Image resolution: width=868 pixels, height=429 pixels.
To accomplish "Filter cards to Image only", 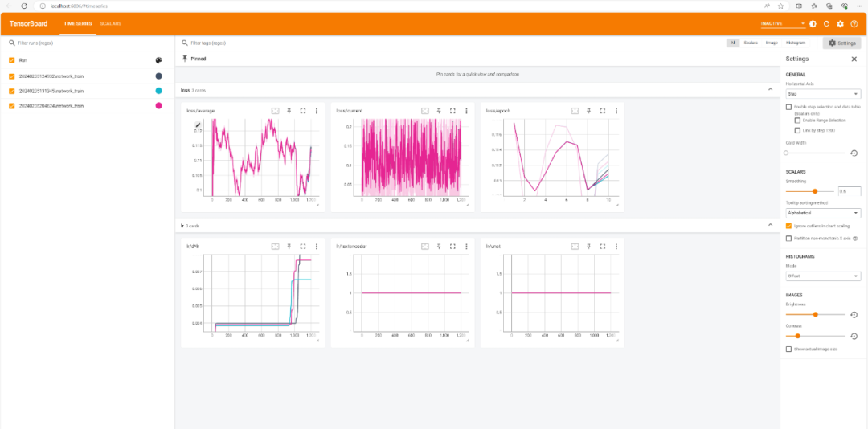I will tap(772, 43).
